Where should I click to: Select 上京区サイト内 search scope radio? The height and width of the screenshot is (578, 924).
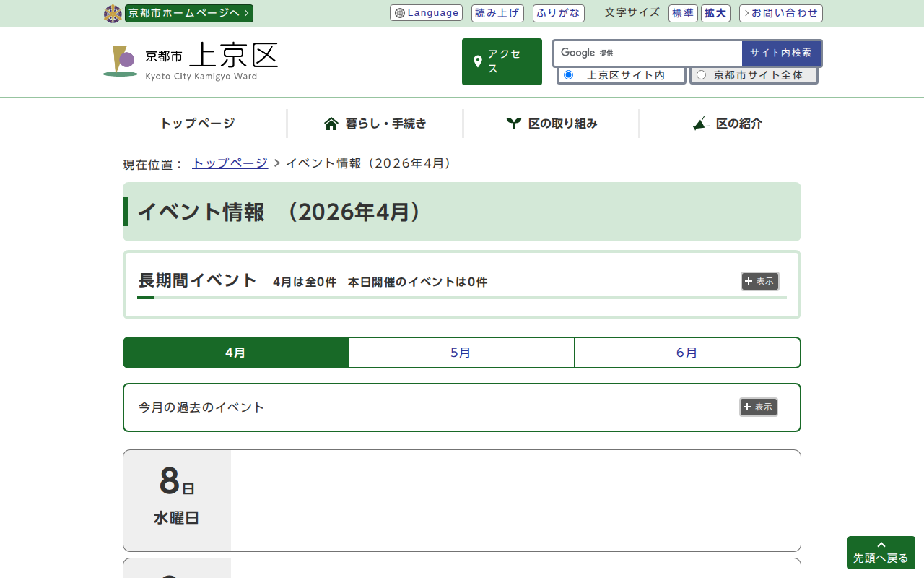pos(568,75)
